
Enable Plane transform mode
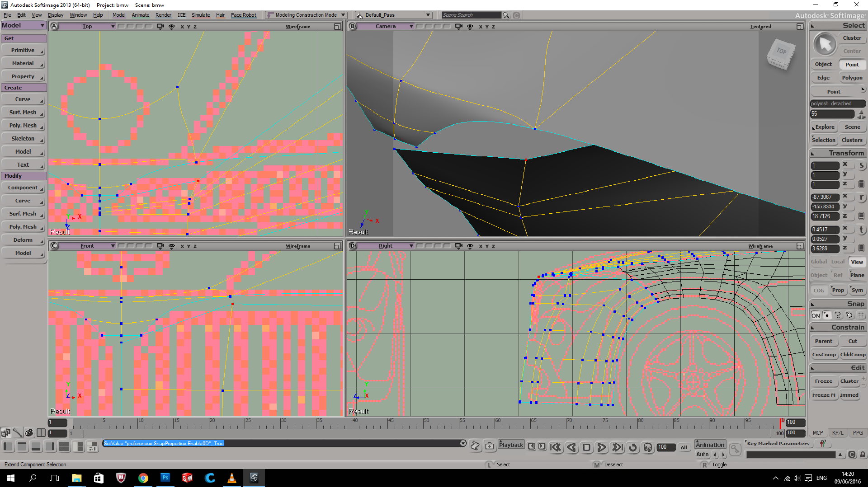point(857,275)
